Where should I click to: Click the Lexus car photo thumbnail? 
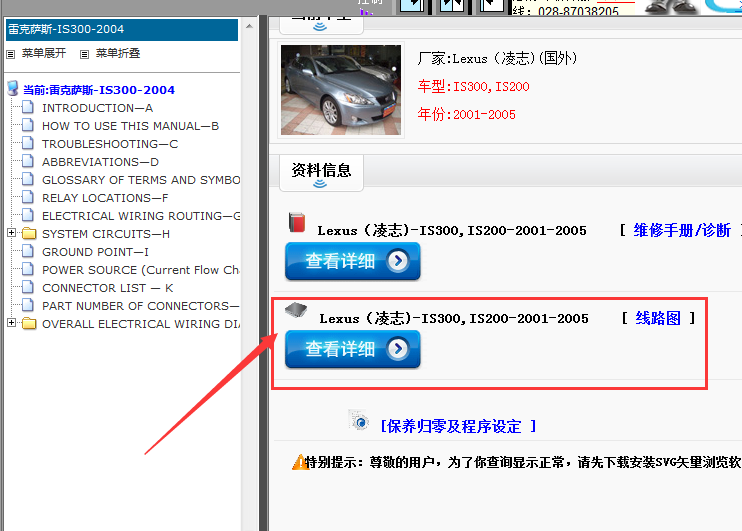click(341, 89)
